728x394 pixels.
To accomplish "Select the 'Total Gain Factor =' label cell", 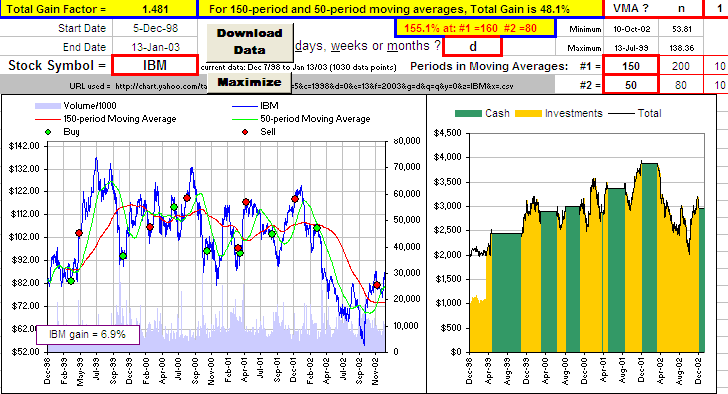I will click(x=56, y=9).
